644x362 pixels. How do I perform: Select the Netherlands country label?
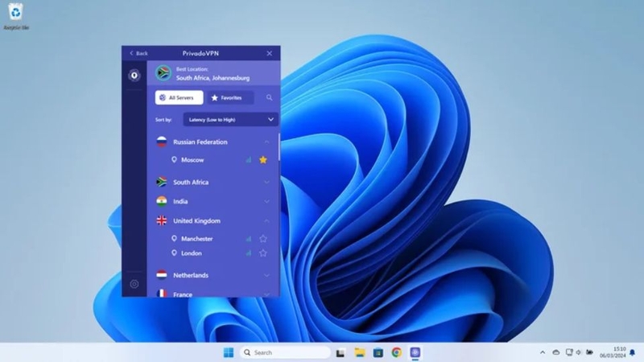[191, 275]
